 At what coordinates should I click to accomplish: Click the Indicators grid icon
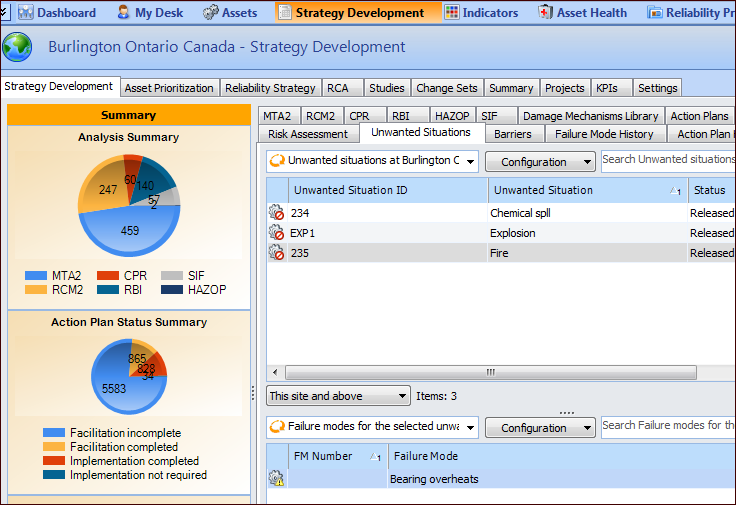452,13
